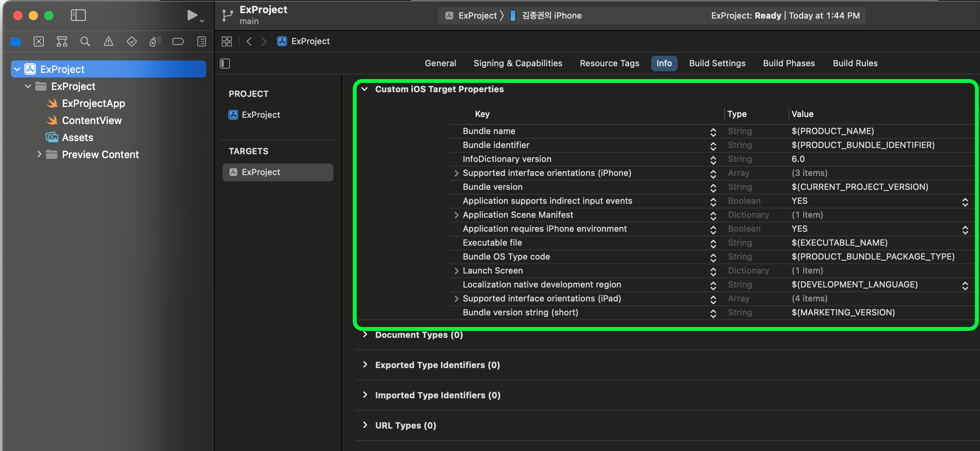This screenshot has height=451, width=980.
Task: Expand the URL Types section
Action: [365, 425]
